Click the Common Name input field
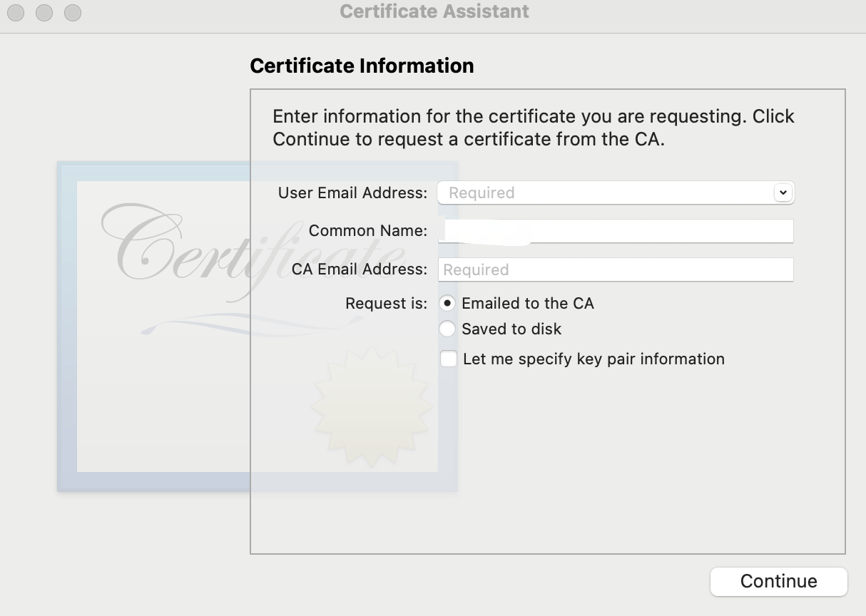This screenshot has width=866, height=616. 615,231
